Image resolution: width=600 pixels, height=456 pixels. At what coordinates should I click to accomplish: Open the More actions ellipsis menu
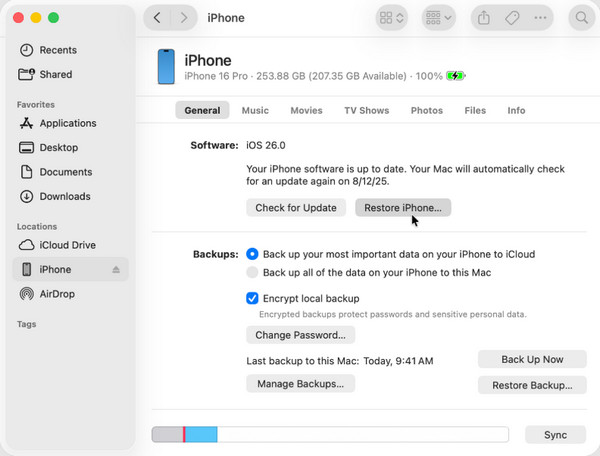540,18
